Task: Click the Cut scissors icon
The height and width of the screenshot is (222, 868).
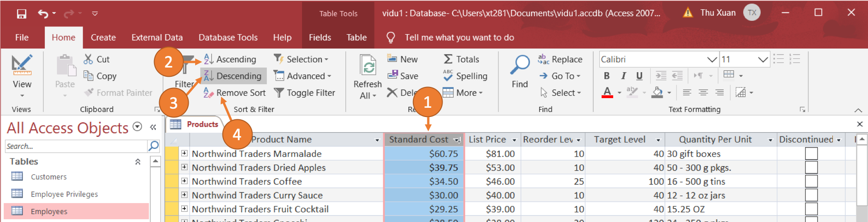Action: [x=88, y=59]
